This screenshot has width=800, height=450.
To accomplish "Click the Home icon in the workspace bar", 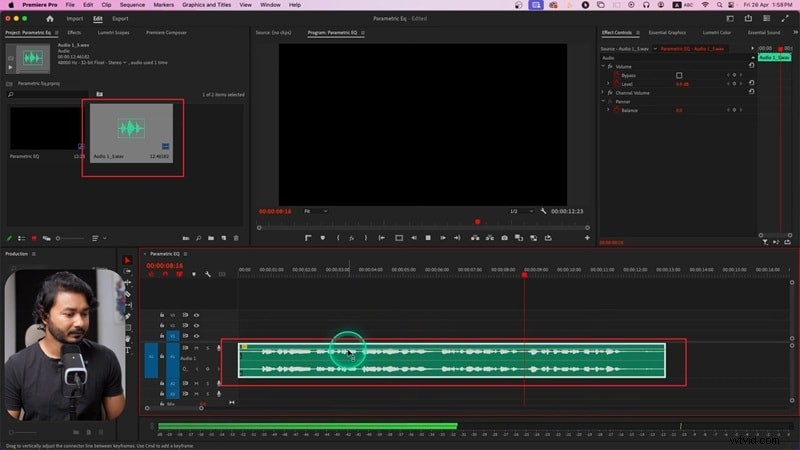I will point(49,18).
